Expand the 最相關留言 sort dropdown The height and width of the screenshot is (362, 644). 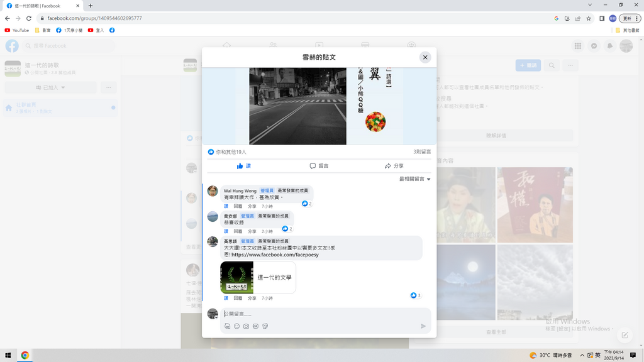[x=415, y=179]
